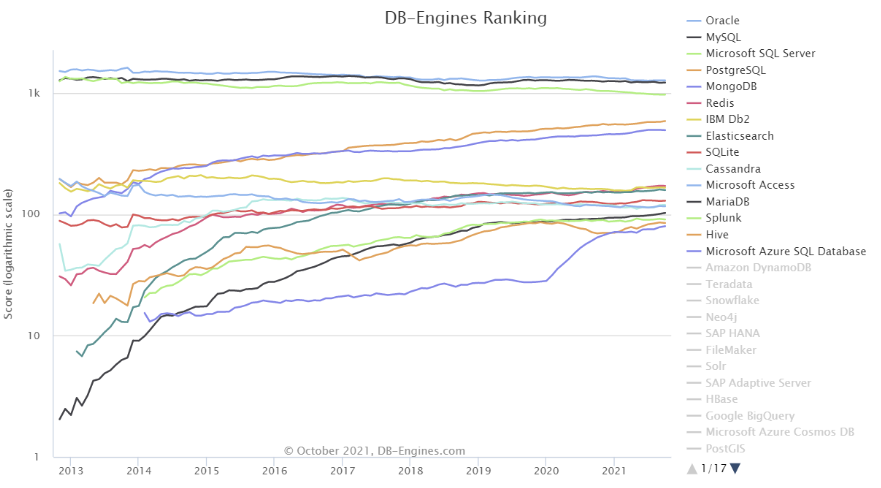Click the 2018 x-axis label
Image resolution: width=881 pixels, height=488 pixels.
pyautogui.click(x=410, y=471)
